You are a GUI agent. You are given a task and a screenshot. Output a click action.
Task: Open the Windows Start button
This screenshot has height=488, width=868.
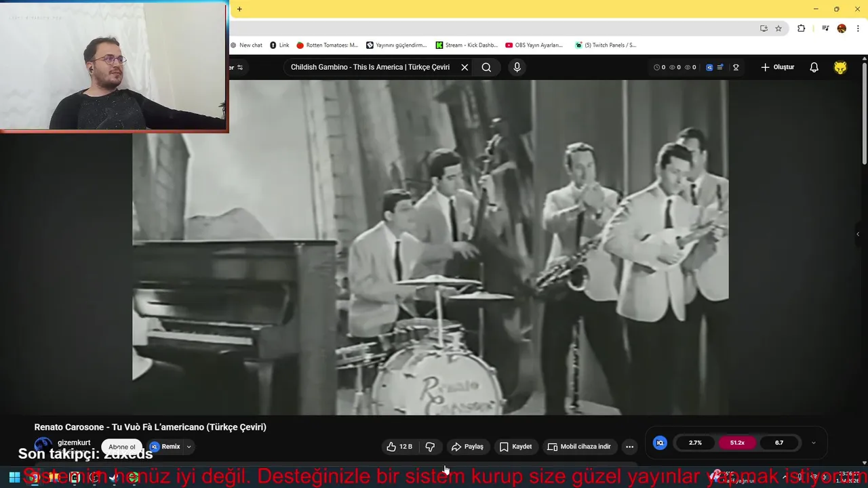tap(14, 477)
